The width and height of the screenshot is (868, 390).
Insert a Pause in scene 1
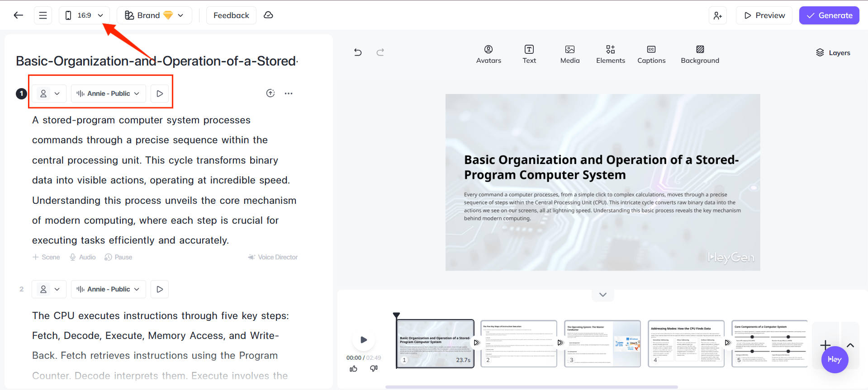point(119,257)
